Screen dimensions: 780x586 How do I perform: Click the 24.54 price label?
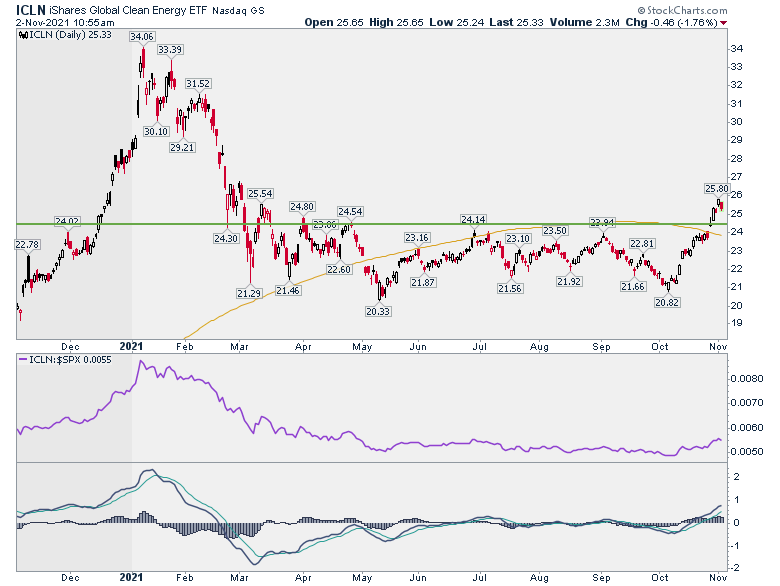click(350, 211)
